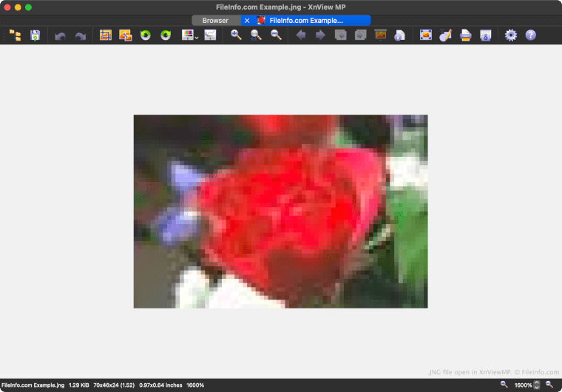Start the slideshow presentation
The height and width of the screenshot is (392, 562).
(380, 35)
